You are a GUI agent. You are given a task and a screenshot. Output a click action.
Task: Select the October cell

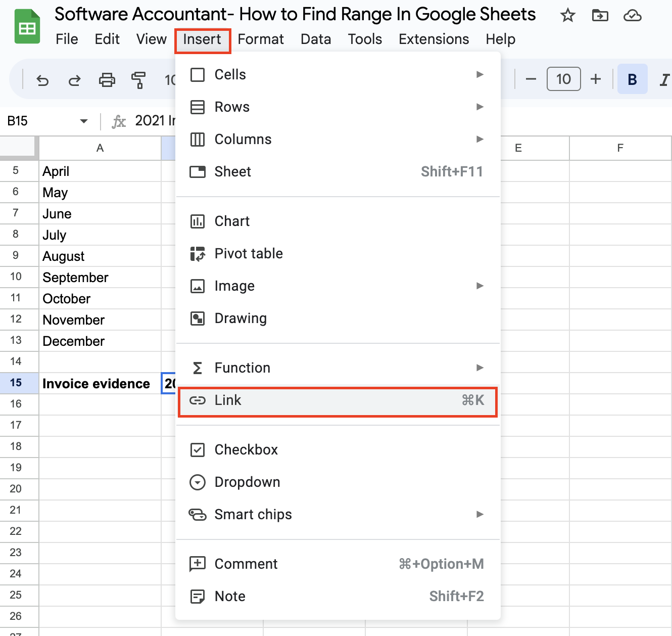(x=100, y=299)
